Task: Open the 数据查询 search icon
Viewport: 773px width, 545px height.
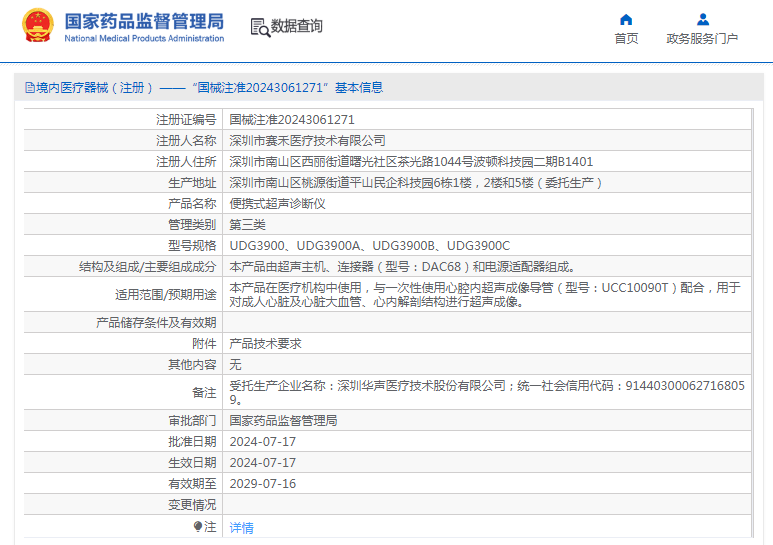Action: tap(260, 27)
